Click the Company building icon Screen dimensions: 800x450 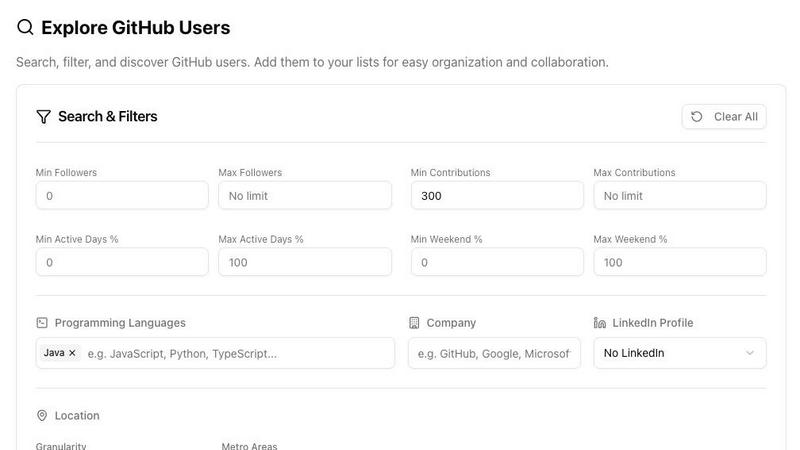pyautogui.click(x=414, y=323)
